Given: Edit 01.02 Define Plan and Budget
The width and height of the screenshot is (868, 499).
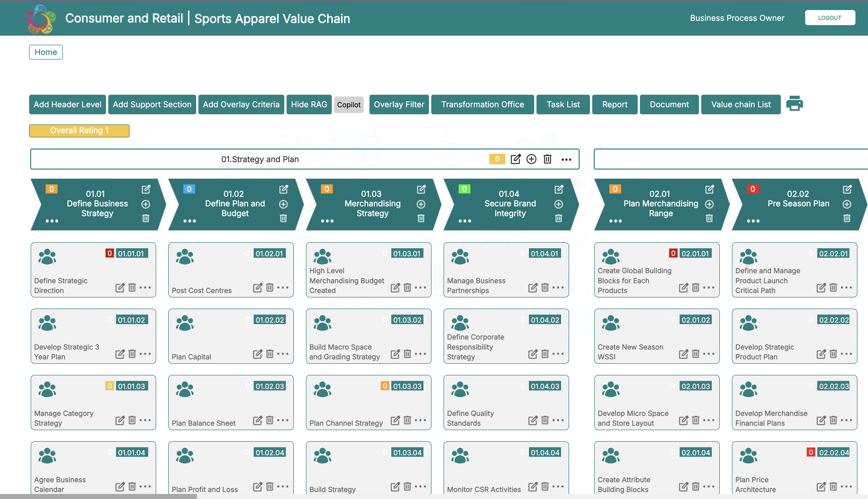Looking at the screenshot, I should pyautogui.click(x=284, y=189).
